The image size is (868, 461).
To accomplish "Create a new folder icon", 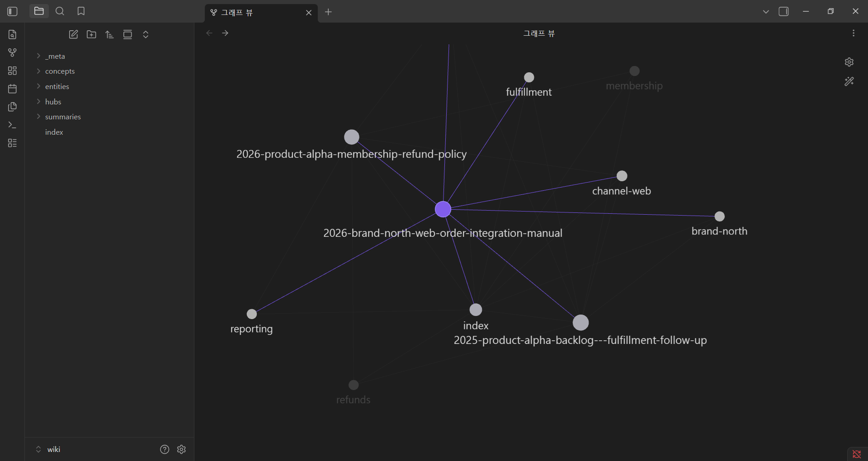I will [x=91, y=34].
